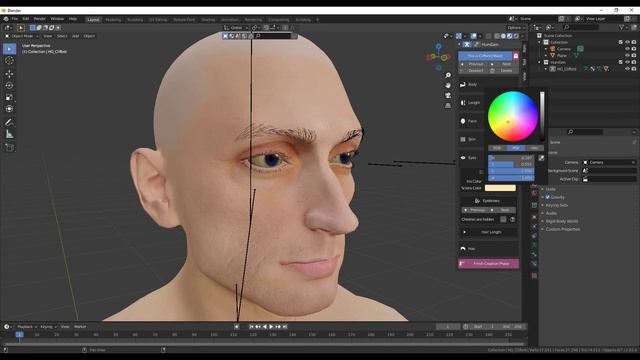Image resolution: width=640 pixels, height=360 pixels.
Task: Select the Select Box tool in the toolbar
Action: coord(9,49)
